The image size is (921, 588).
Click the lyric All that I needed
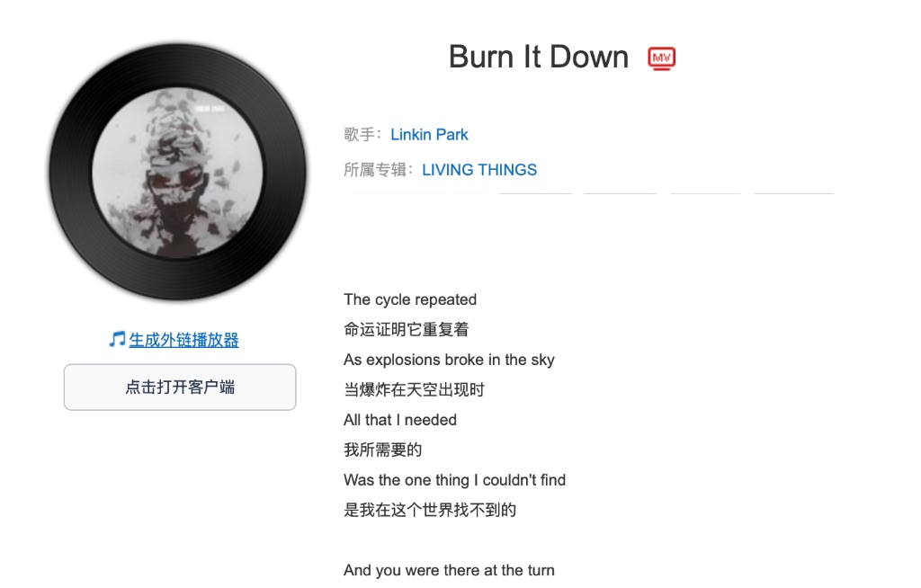400,420
